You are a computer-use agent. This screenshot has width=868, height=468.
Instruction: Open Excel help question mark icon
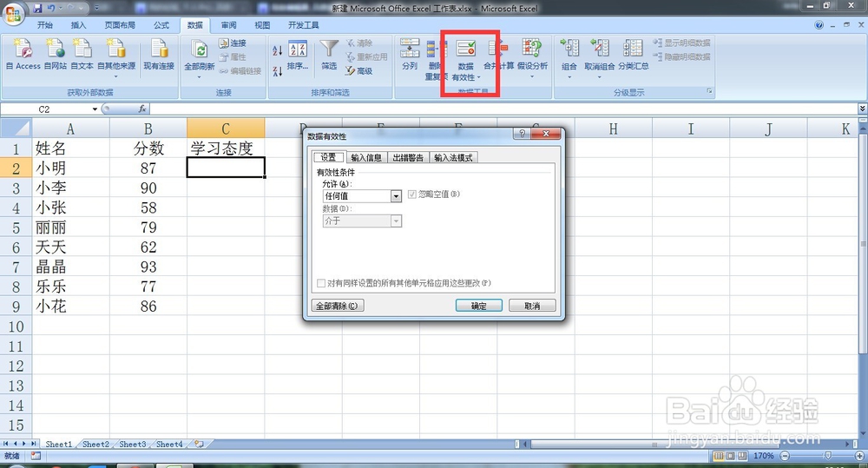click(x=819, y=25)
